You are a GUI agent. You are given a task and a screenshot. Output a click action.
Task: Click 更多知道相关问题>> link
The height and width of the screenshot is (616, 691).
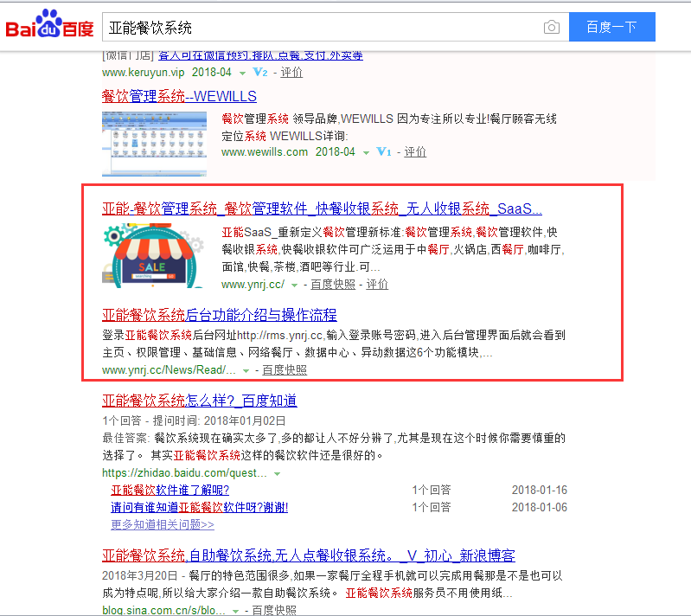pyautogui.click(x=163, y=524)
